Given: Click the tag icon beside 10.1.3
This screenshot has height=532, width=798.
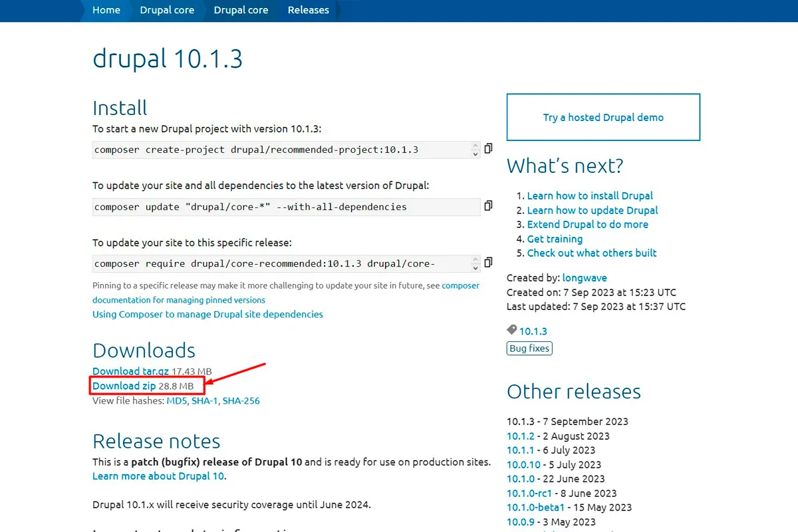Looking at the screenshot, I should pyautogui.click(x=511, y=330).
